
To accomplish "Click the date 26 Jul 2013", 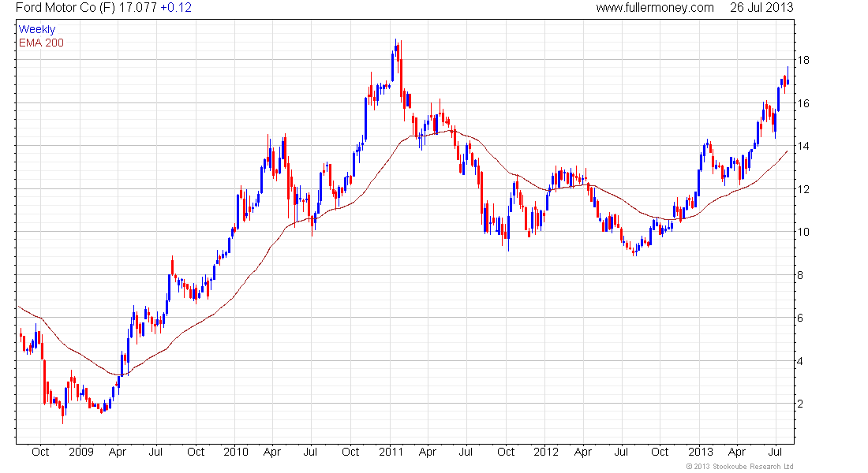I will 761,7.
